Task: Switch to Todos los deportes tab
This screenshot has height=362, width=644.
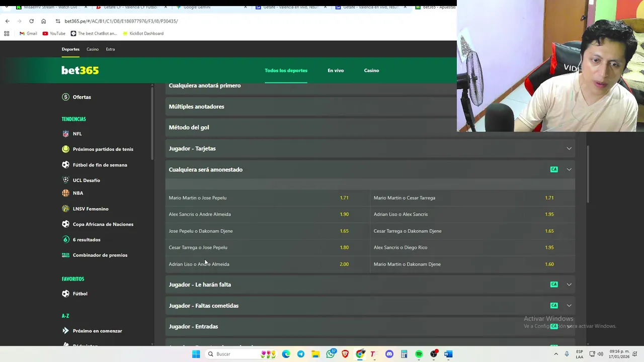Action: pos(286,70)
